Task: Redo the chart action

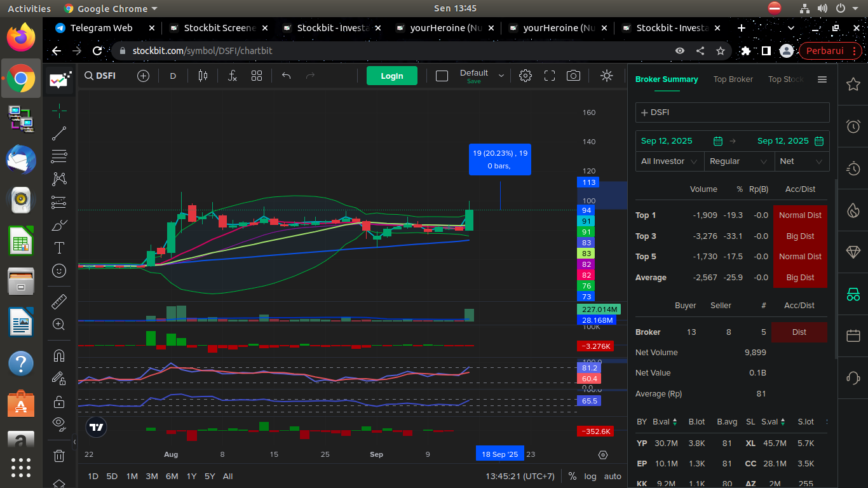Action: [310, 76]
